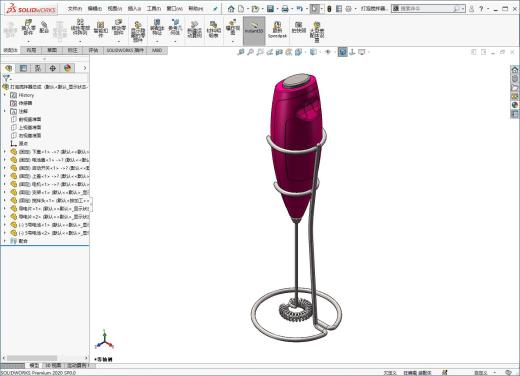Toggle Hide/Show Items eye icon
Image resolution: width=520 pixels, height=376 pixels.
328,52
